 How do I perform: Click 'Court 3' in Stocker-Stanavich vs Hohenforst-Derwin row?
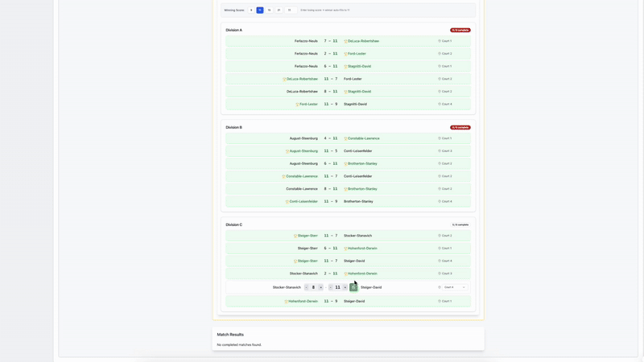447,274
